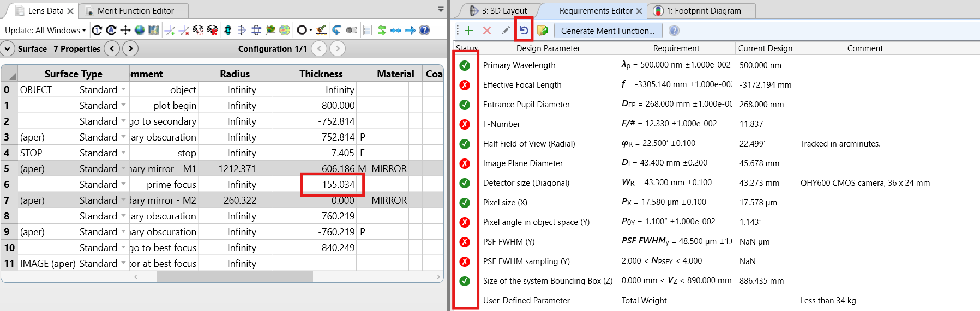
Task: Click the blue inward arrows icon
Action: [x=396, y=30]
